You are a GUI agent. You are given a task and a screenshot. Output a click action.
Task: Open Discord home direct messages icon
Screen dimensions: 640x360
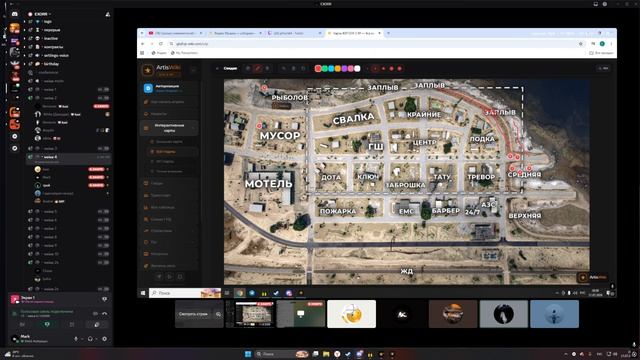14,14
